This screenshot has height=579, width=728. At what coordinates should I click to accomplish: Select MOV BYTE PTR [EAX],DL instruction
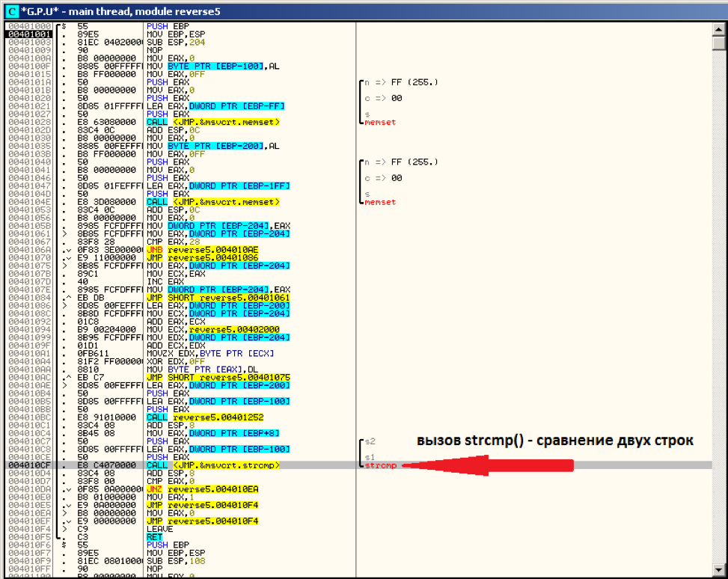pyautogui.click(x=203, y=370)
